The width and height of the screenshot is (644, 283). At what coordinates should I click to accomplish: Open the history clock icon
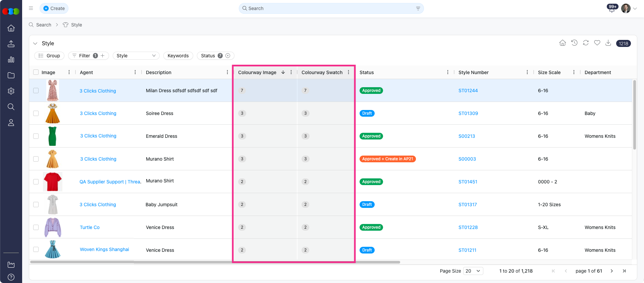[x=574, y=43]
